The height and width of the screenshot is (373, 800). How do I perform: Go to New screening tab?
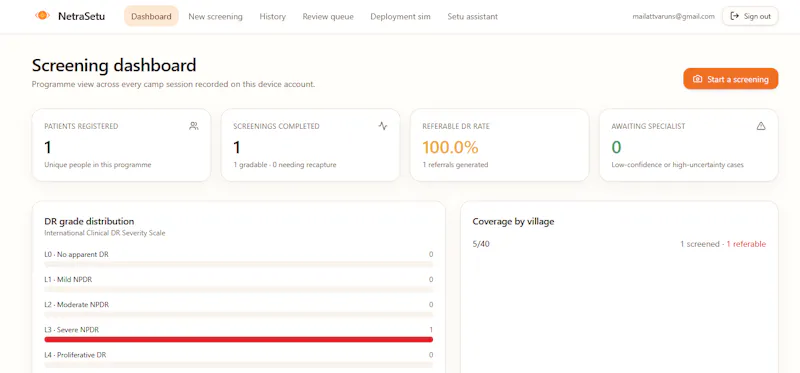click(215, 16)
